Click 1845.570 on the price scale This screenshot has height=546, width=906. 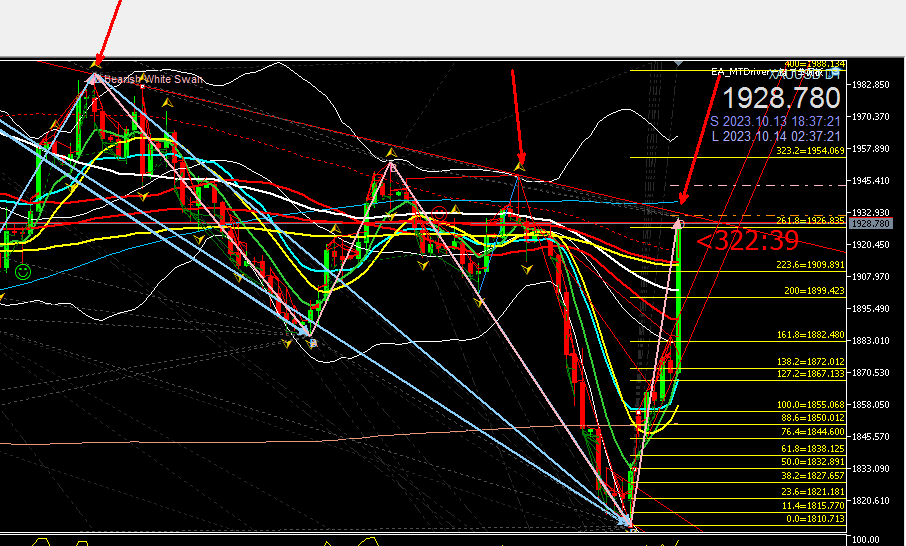coord(871,436)
